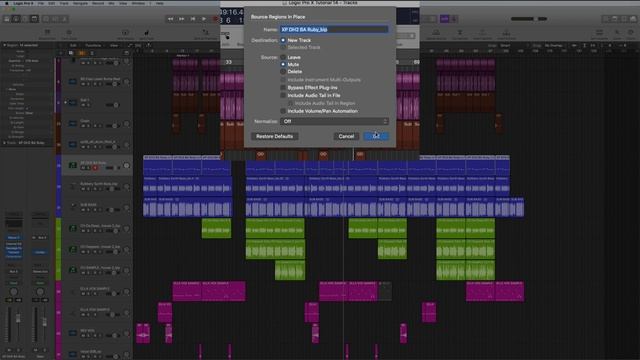Open the Browsers button at far top right
This screenshot has width=640, height=360.
coord(633,19)
